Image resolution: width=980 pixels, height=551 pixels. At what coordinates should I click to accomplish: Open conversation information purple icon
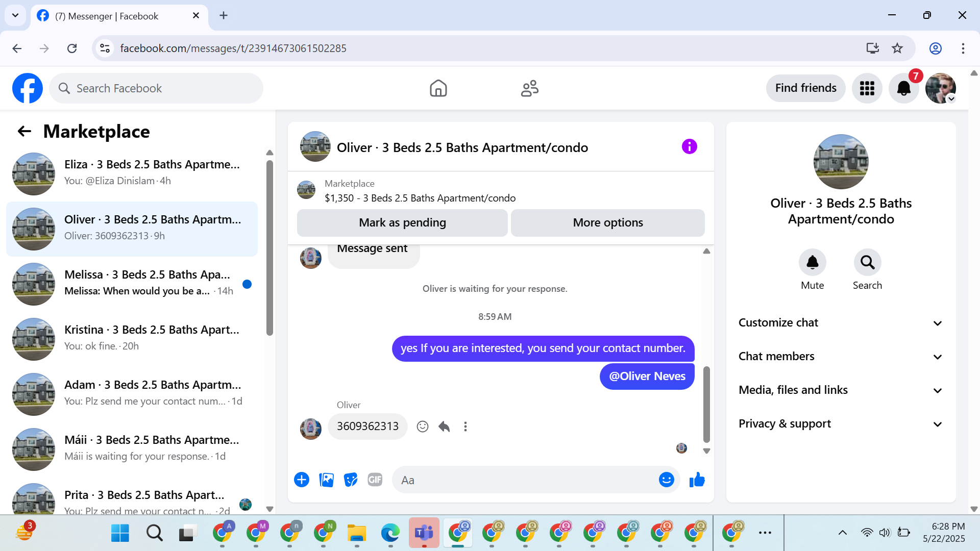pyautogui.click(x=689, y=147)
